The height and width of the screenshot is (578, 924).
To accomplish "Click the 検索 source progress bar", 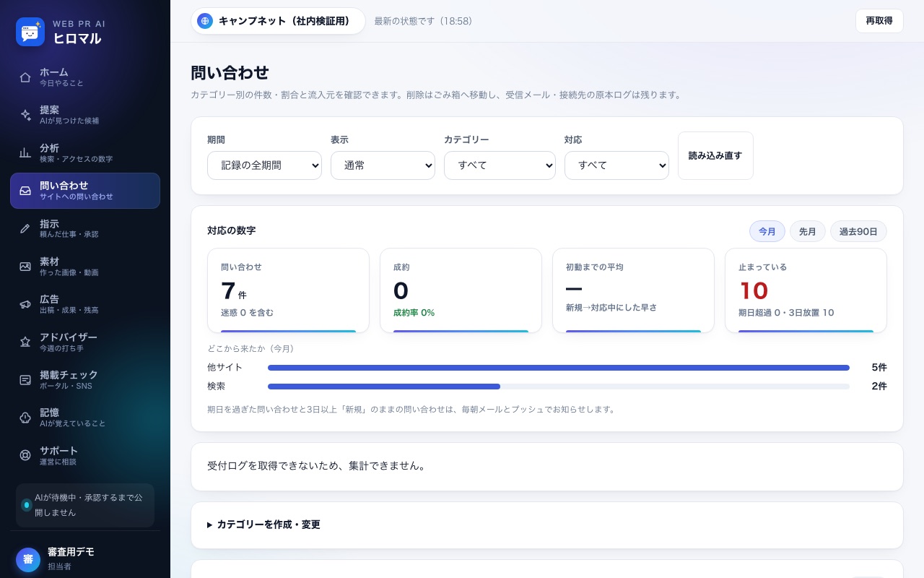I will pos(559,387).
